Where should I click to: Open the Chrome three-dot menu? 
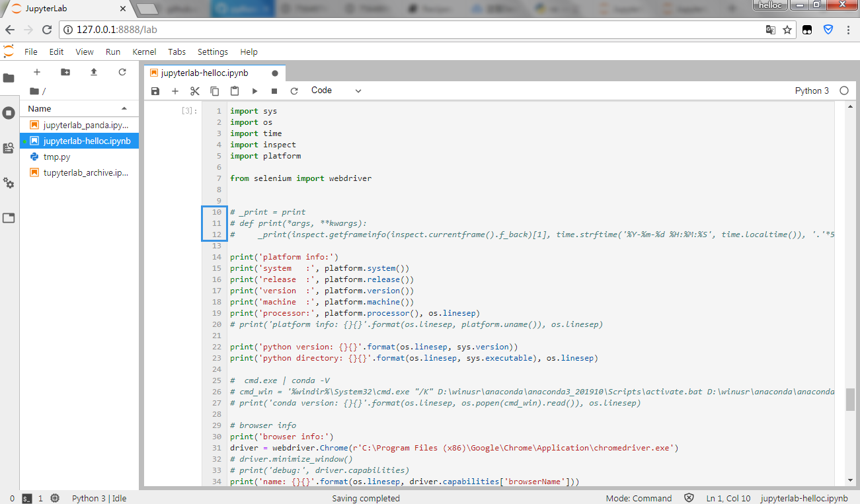click(849, 30)
